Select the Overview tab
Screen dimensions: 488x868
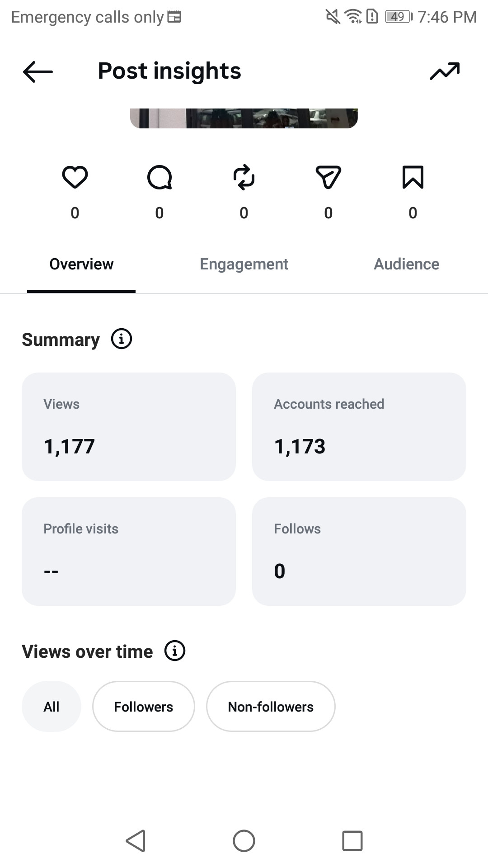[81, 264]
